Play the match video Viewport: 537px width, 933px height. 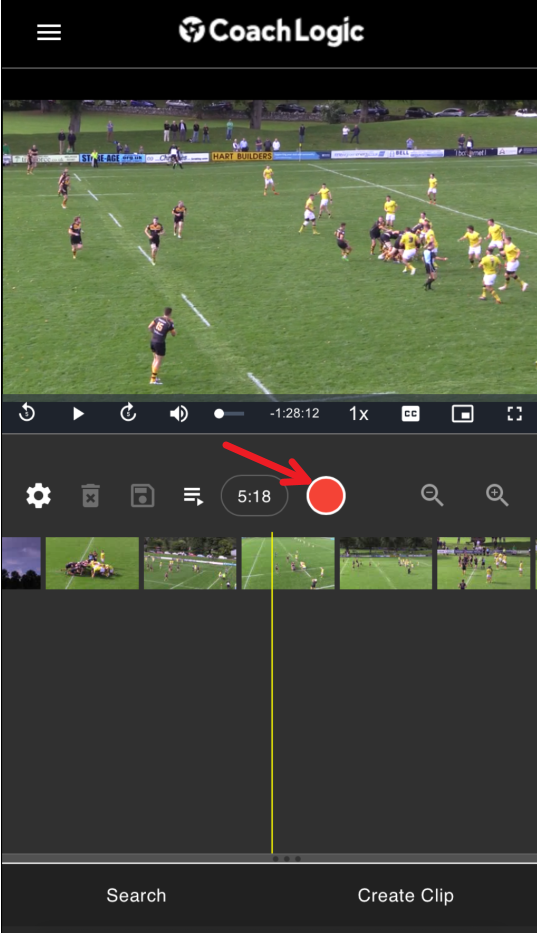click(x=78, y=414)
